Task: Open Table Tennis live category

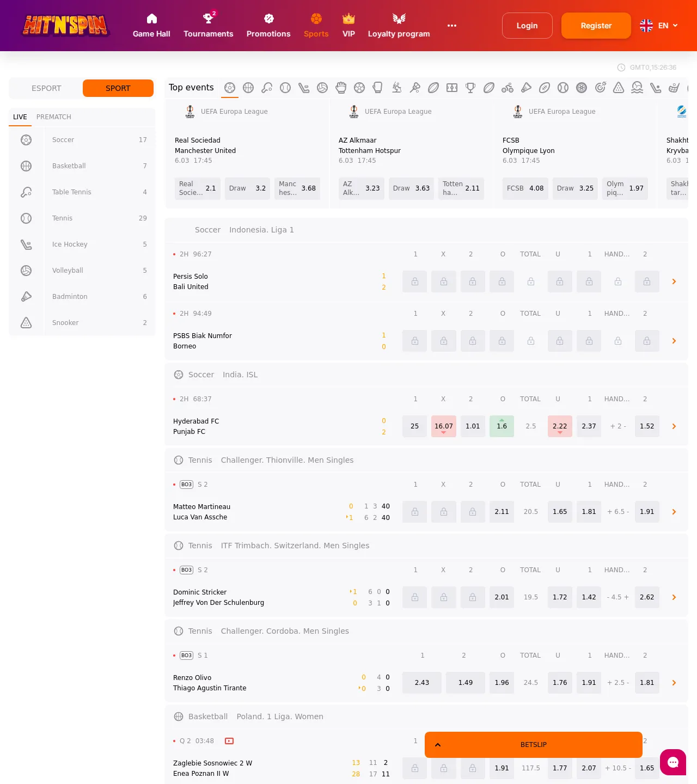Action: (82, 192)
